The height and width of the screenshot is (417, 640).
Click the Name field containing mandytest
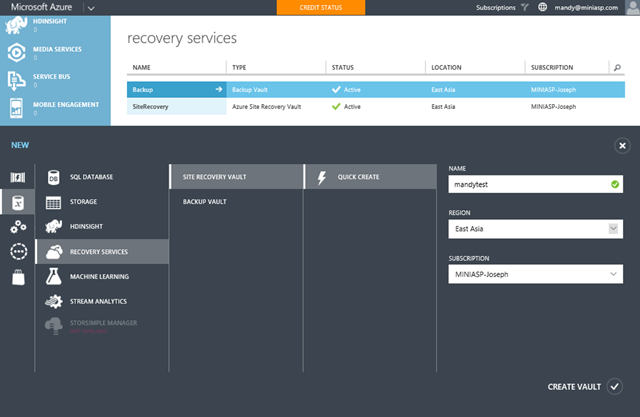tap(528, 185)
